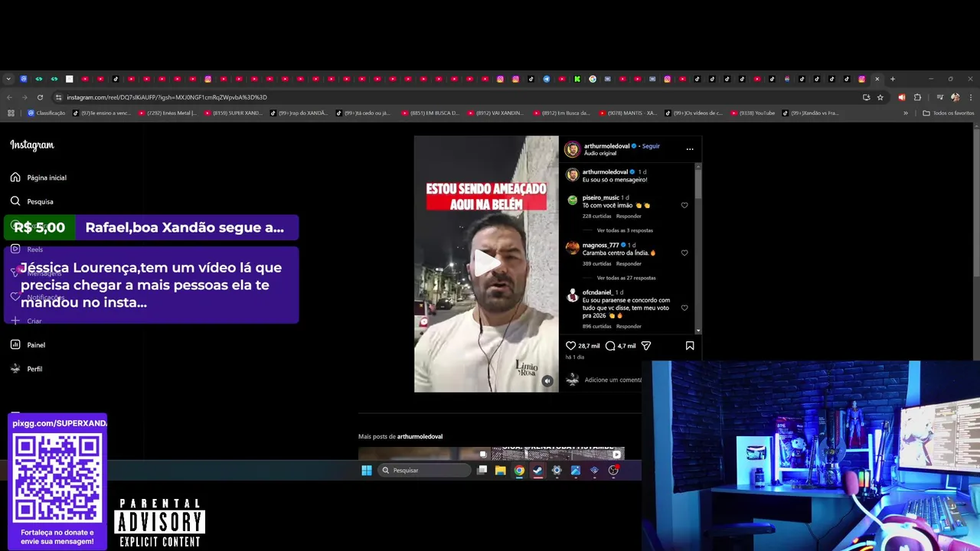Switch to Chrome in the taskbar
Image resolution: width=980 pixels, height=551 pixels.
[519, 471]
